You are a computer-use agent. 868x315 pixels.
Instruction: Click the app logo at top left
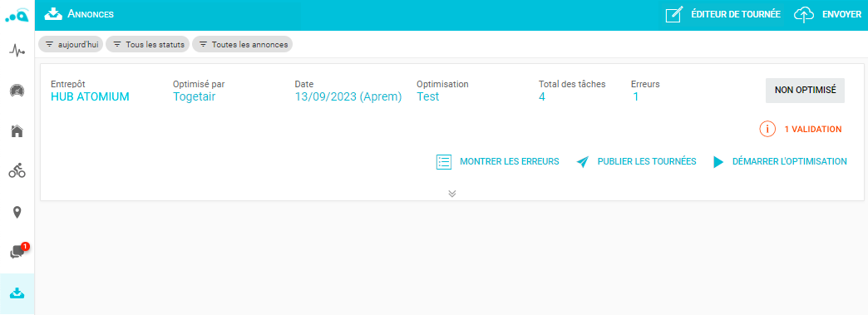[x=17, y=16]
